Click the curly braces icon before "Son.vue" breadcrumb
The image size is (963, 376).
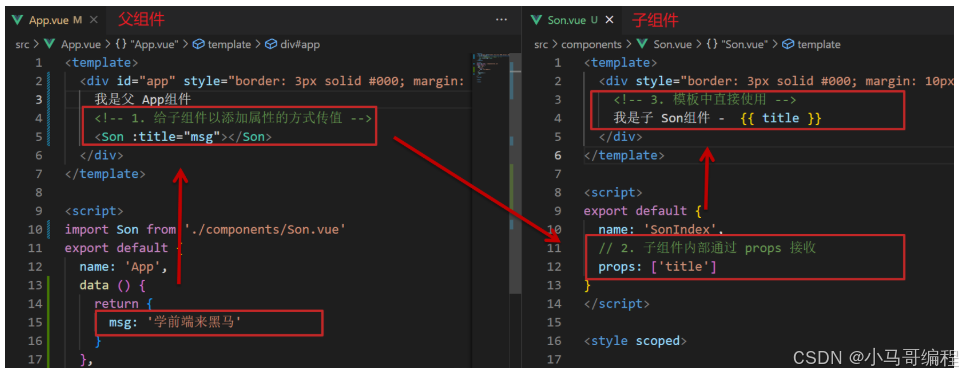[712, 44]
